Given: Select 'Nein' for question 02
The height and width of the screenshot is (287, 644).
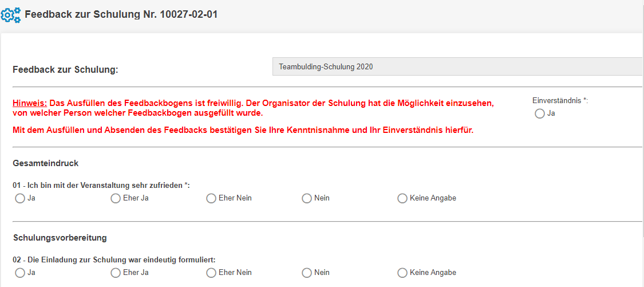Looking at the screenshot, I should [307, 273].
